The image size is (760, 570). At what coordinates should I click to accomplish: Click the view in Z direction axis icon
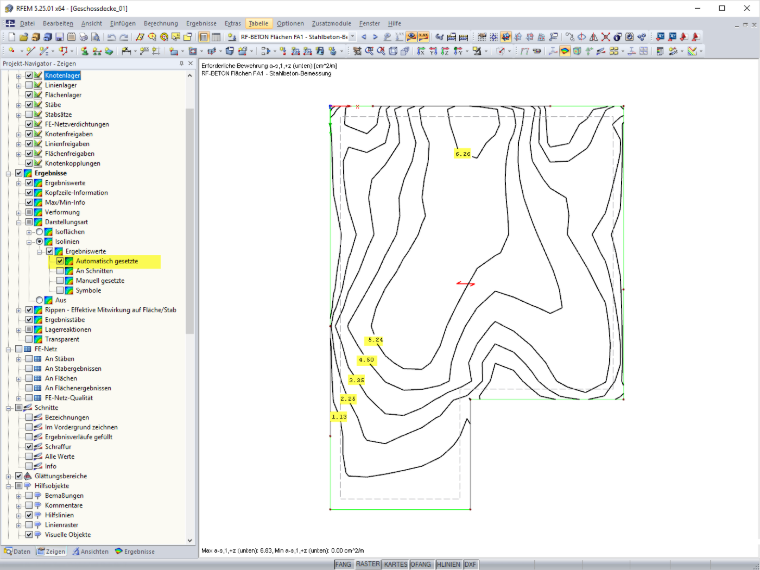[x=445, y=51]
